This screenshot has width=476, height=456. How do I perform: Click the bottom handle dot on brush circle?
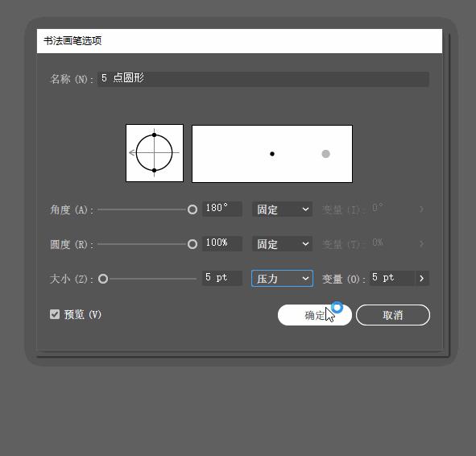click(x=154, y=171)
